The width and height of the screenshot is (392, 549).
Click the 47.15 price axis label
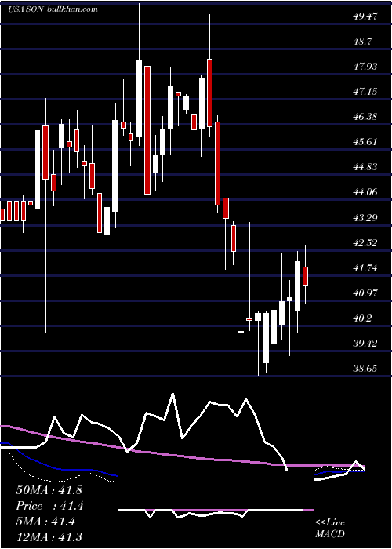tap(365, 92)
